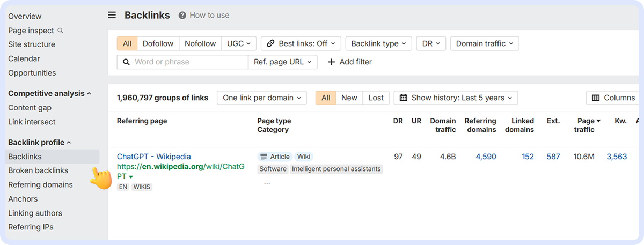
Task: Click the magnifier icon next to Page inspect
Action: 61,31
